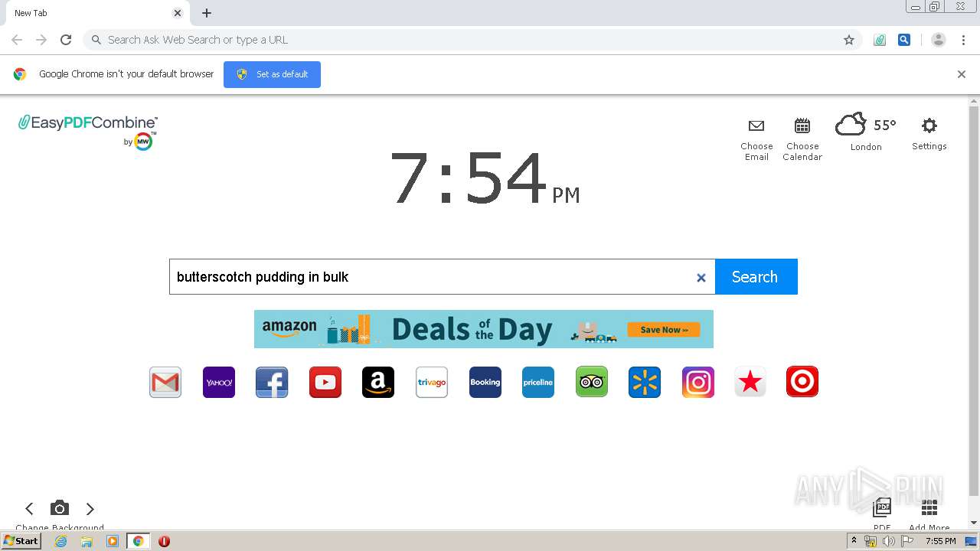Open the Windows Start menu

pyautogui.click(x=21, y=541)
